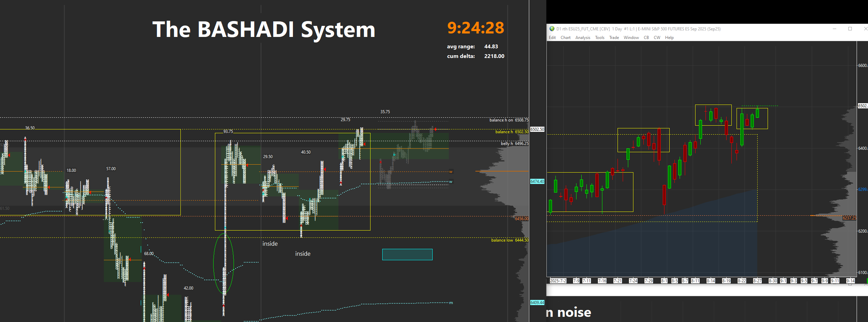Click the 7-16 date label on the time axis
Viewport: 868px width, 322px height.
(x=602, y=281)
